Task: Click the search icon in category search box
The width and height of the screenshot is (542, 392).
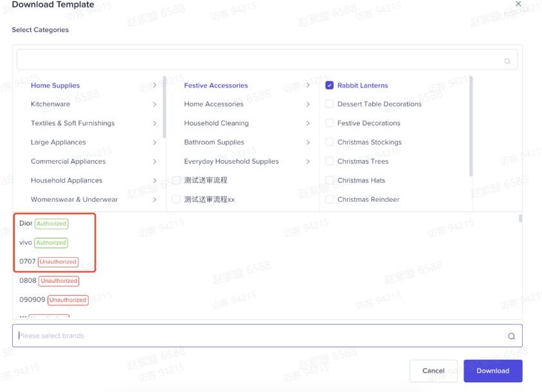Action: [x=507, y=61]
